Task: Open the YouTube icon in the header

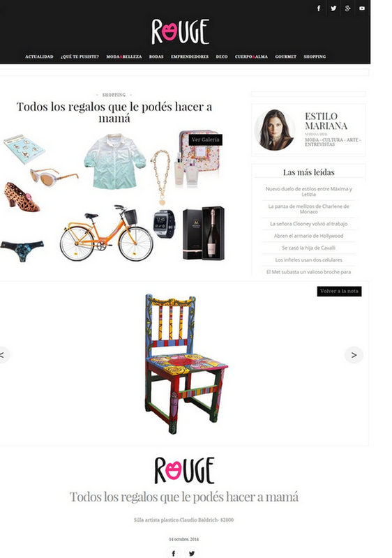Action: click(x=362, y=8)
